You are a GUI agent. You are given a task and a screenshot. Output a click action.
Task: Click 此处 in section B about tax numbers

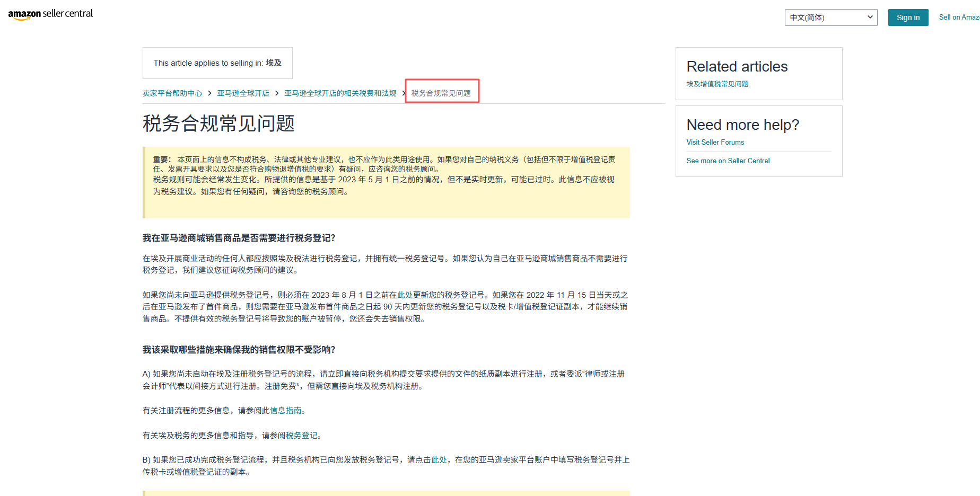[x=439, y=459]
